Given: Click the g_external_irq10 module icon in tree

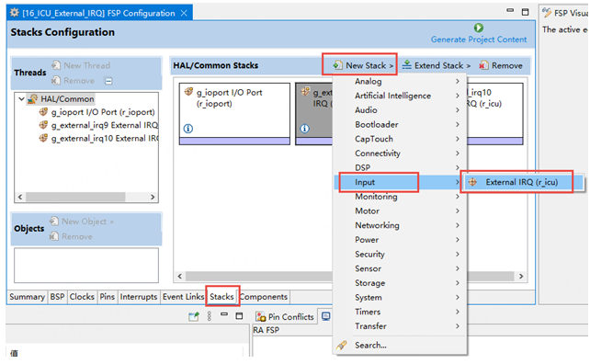Looking at the screenshot, I should pyautogui.click(x=43, y=138).
